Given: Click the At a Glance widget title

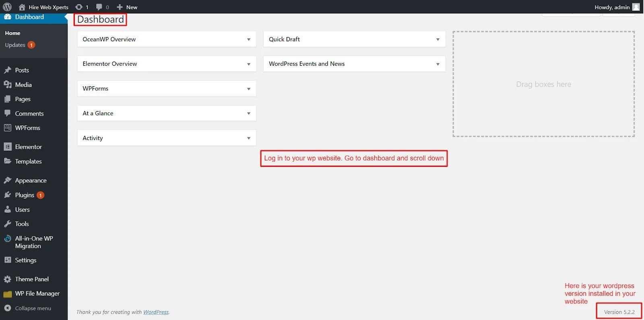Looking at the screenshot, I should 98,113.
